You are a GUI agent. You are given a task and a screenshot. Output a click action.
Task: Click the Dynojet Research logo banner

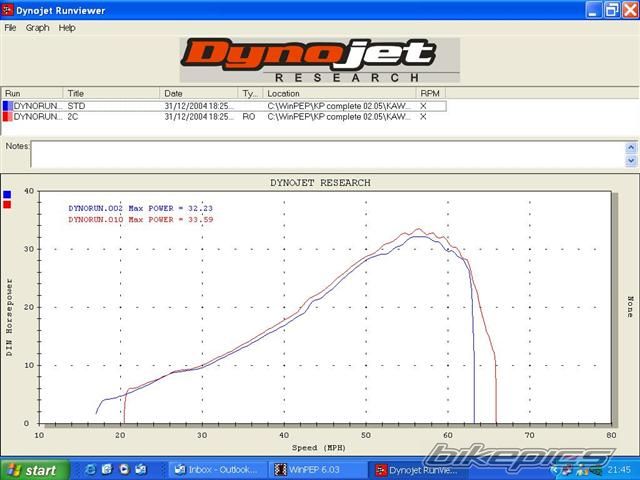320,61
